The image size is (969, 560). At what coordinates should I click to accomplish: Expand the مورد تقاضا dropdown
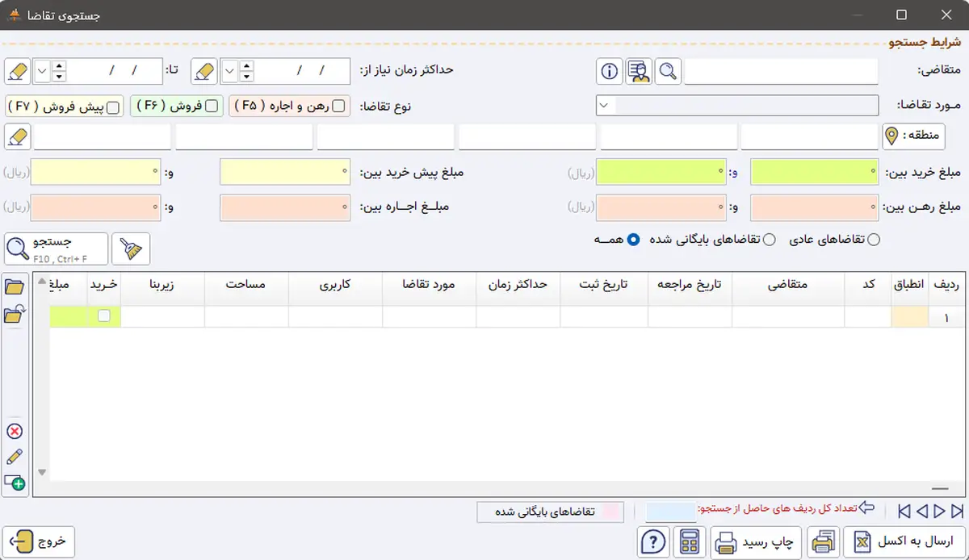tap(605, 106)
